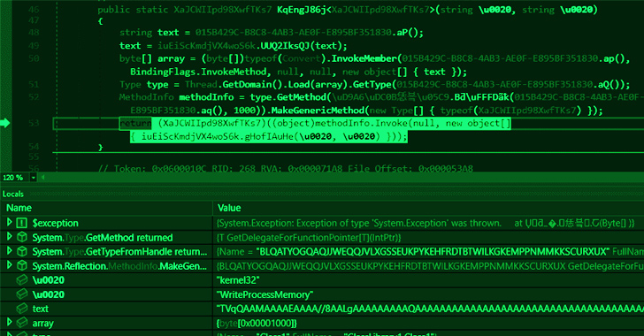Select the Locals panel title

coord(12,194)
